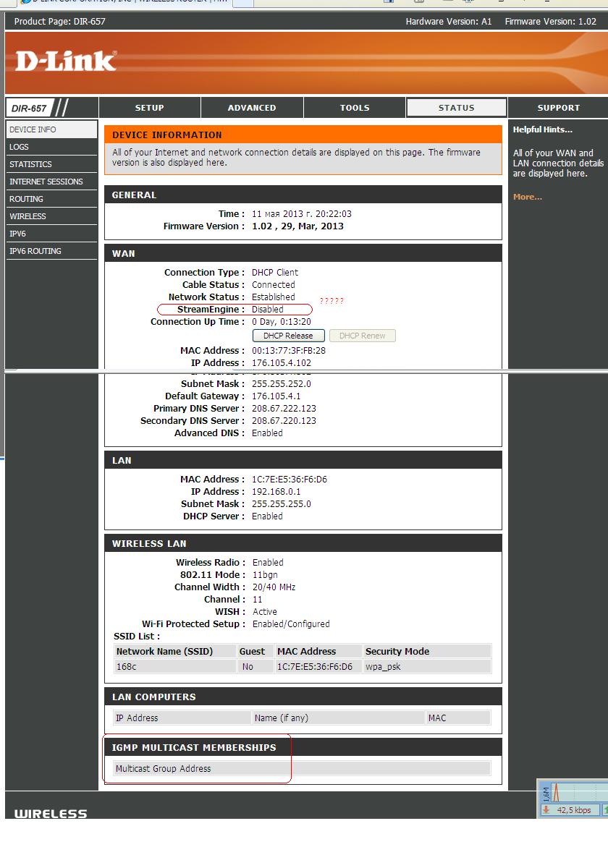This screenshot has height=868, width=608.
Task: Open IPV6 ROUTING in the sidebar
Action: point(51,251)
